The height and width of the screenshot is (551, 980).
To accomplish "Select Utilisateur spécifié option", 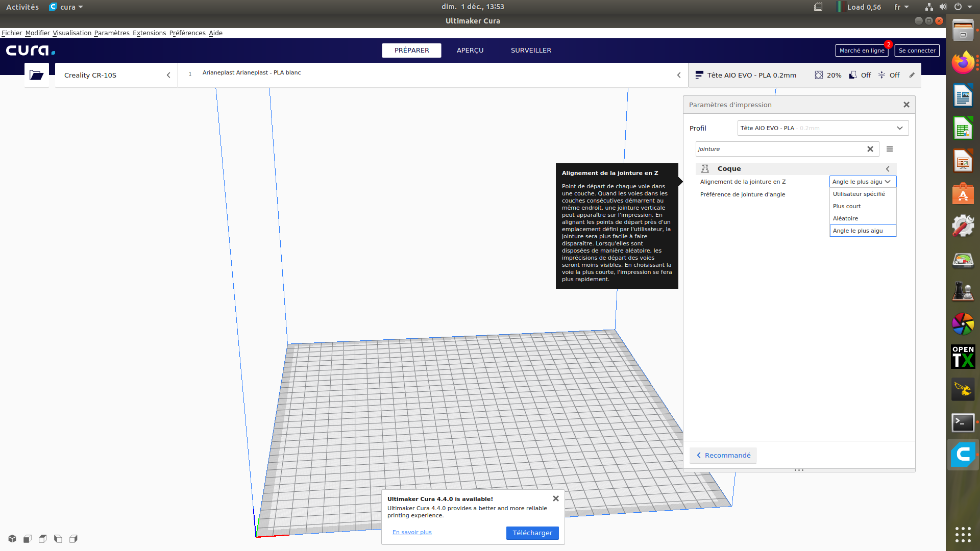I will coord(859,194).
